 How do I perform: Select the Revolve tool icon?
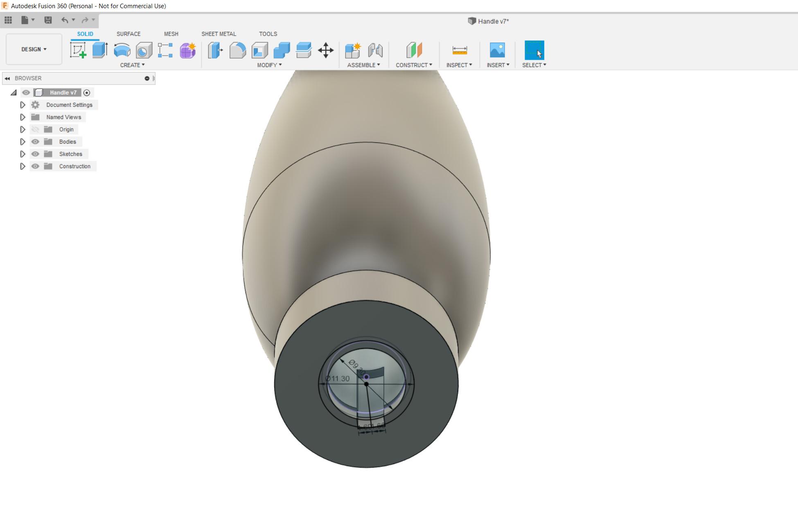coord(122,50)
